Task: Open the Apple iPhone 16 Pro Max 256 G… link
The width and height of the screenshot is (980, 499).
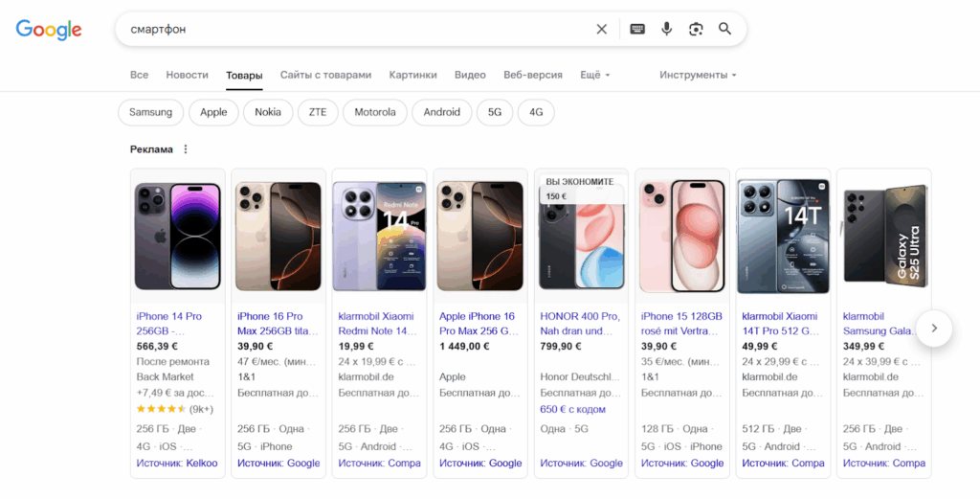Action: [x=479, y=324]
